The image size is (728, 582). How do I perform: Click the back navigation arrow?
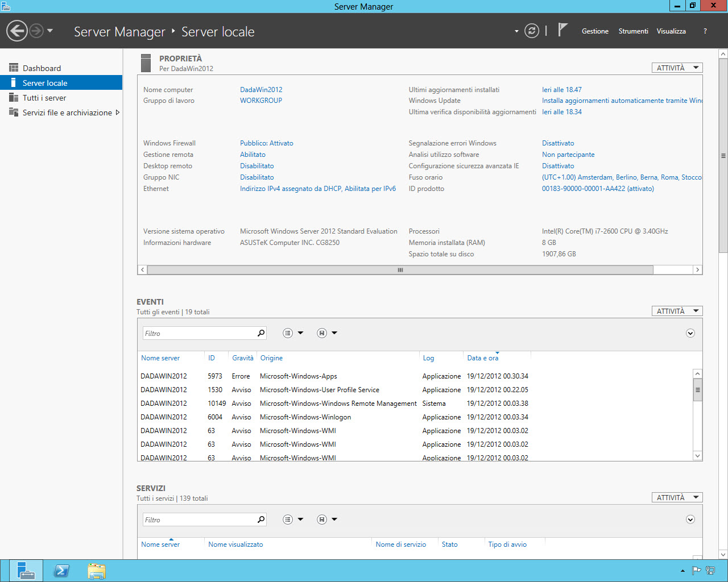click(17, 31)
